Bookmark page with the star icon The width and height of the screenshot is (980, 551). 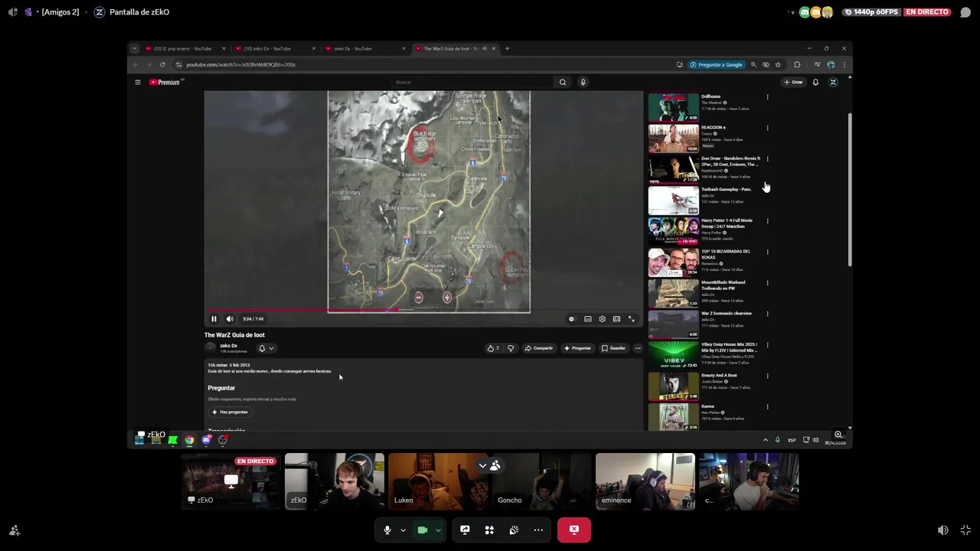(778, 64)
